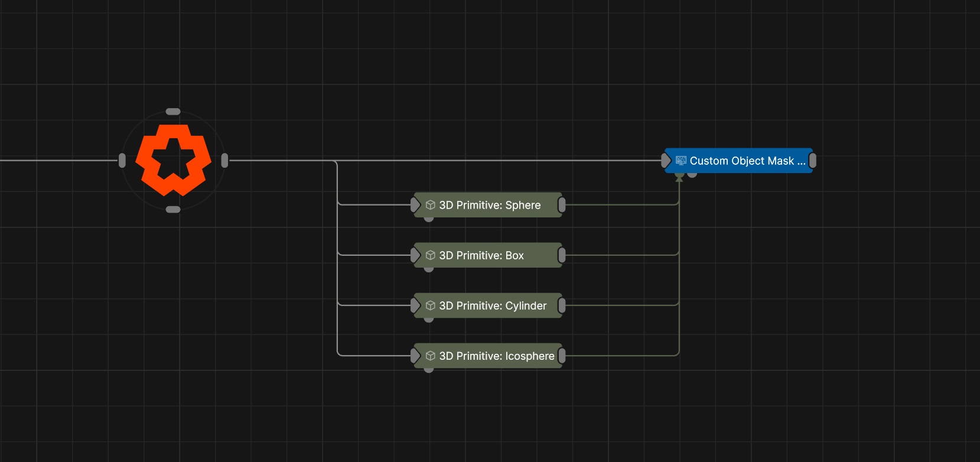
Task: Click the Icosphere node's right output port
Action: [x=562, y=356]
